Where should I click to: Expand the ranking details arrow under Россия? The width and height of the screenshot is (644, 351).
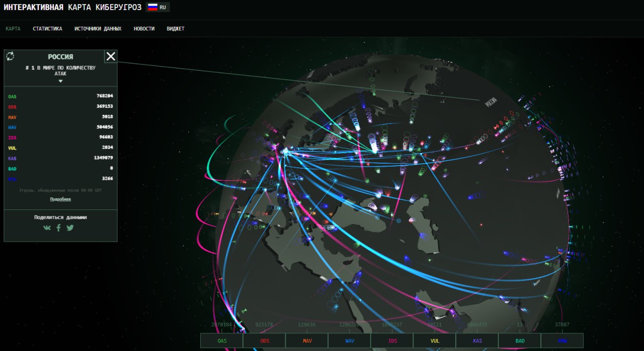point(60,81)
